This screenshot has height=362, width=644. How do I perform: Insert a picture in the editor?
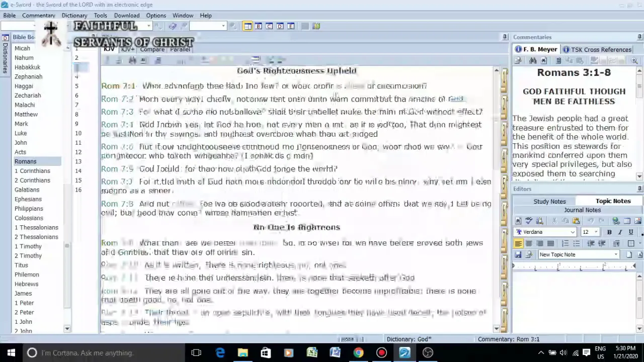tap(637, 221)
